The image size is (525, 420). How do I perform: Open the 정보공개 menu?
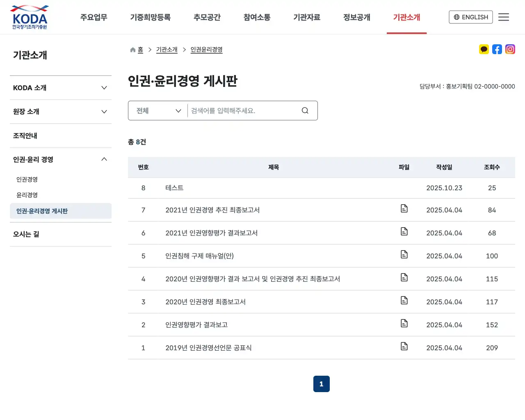356,17
